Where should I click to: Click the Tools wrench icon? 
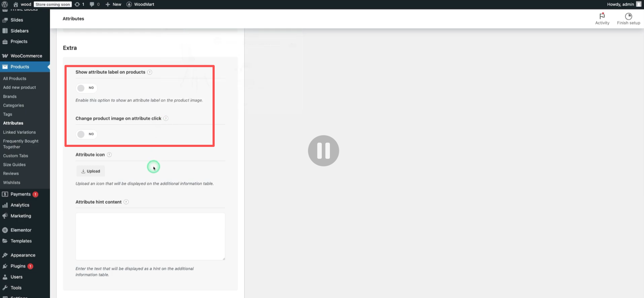5,288
